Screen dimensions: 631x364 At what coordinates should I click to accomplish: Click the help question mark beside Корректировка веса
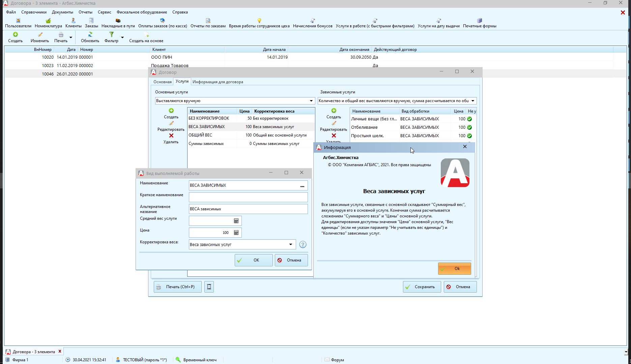(x=303, y=245)
